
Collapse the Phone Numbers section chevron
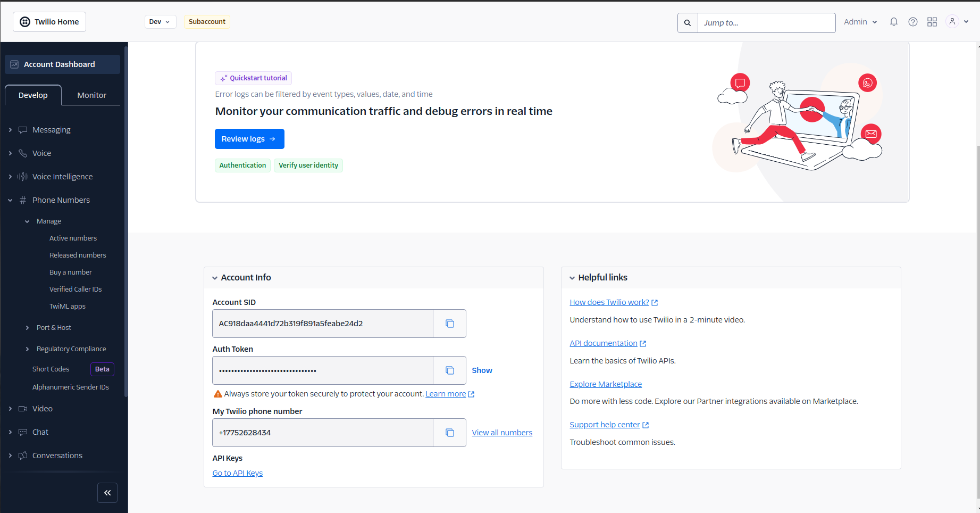(10, 200)
